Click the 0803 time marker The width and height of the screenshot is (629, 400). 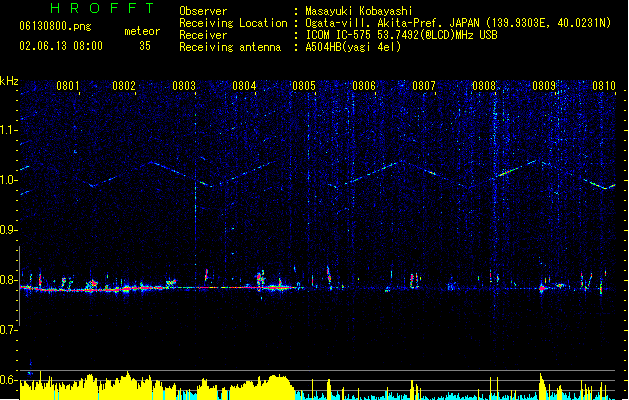tap(184, 86)
